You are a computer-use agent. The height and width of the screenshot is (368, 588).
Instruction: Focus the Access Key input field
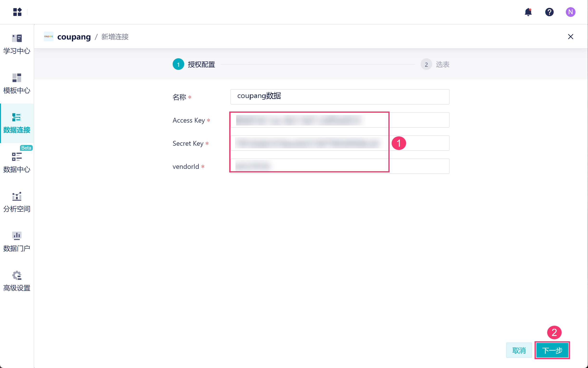(x=340, y=120)
